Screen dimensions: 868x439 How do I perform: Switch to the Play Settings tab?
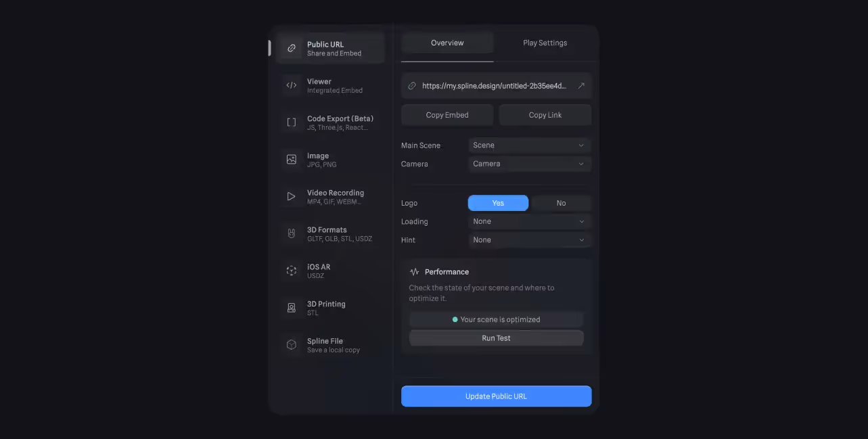[545, 43]
